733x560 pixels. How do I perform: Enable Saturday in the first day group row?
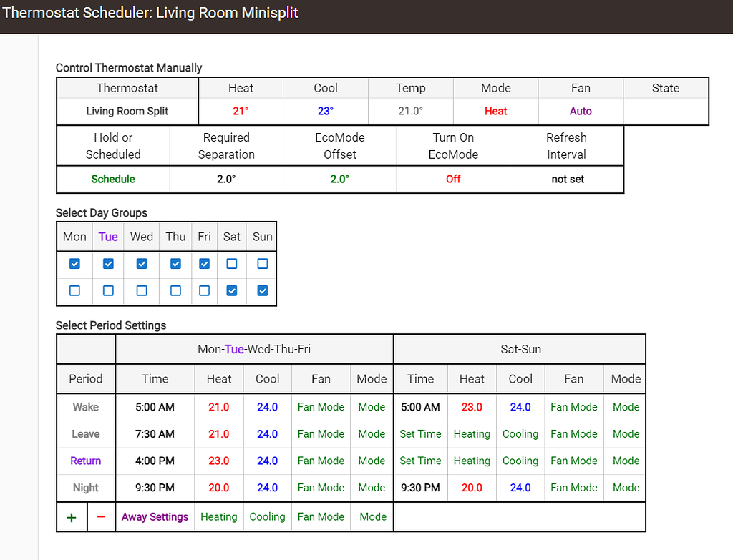[232, 263]
